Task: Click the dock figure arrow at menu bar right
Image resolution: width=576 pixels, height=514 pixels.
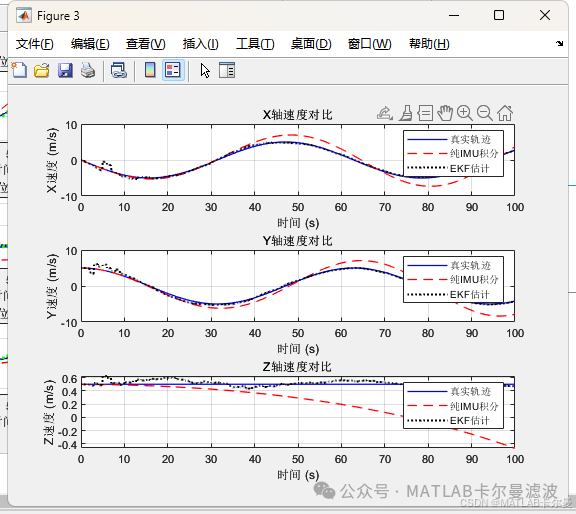Action: coord(559,43)
